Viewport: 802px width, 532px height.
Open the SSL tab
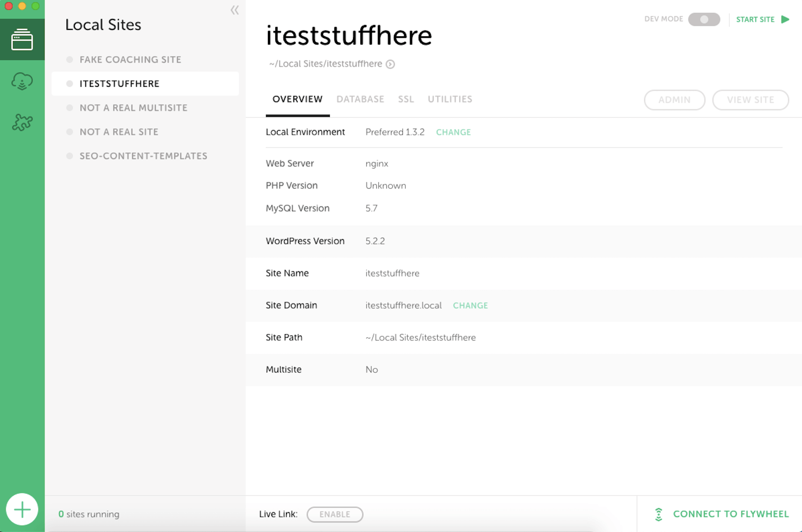406,99
